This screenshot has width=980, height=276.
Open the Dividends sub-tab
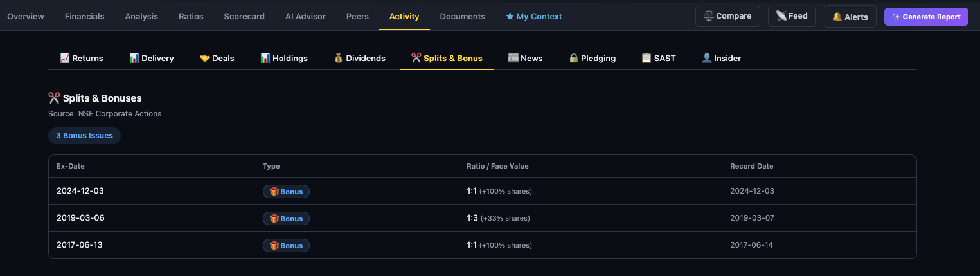point(360,58)
